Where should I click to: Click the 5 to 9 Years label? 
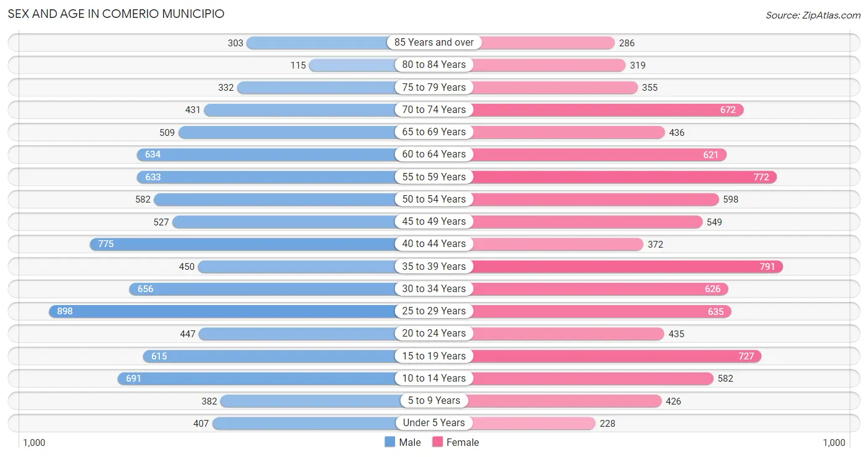click(434, 401)
